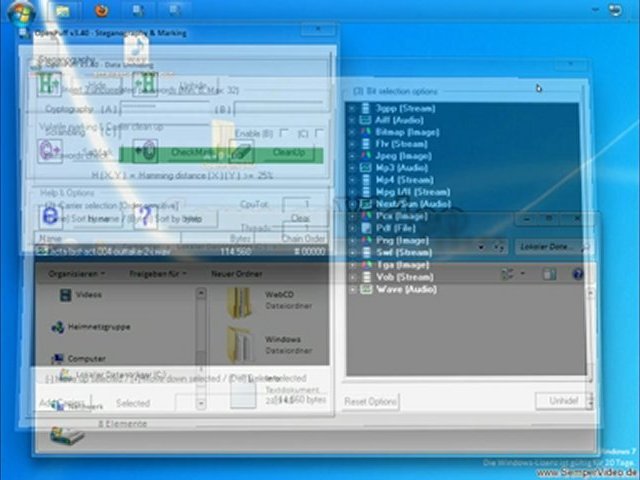Expand the 3gpp (Stream) node
The width and height of the screenshot is (640, 480).
[352, 108]
